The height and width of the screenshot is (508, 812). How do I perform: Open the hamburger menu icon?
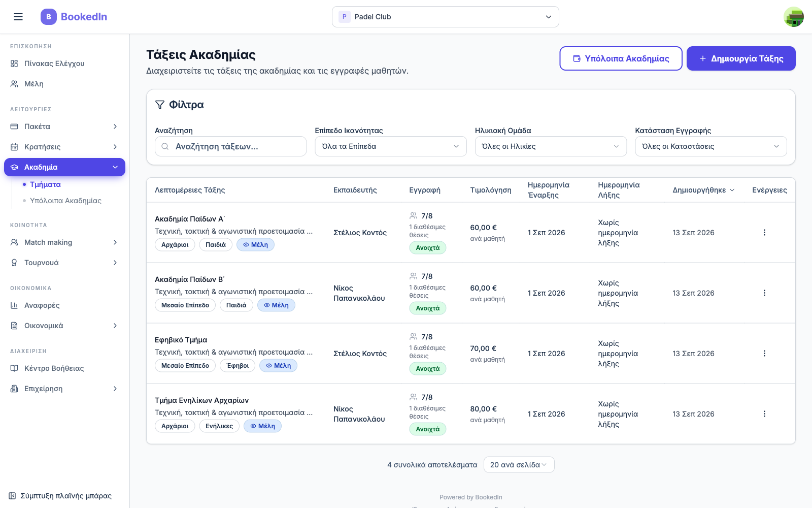click(18, 17)
